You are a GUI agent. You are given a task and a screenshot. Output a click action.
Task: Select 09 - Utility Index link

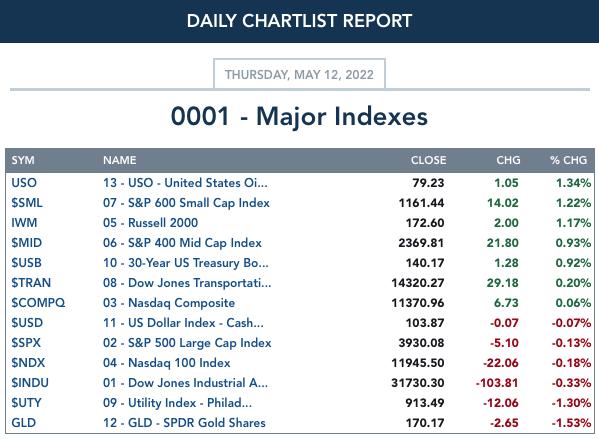pyautogui.click(x=177, y=403)
